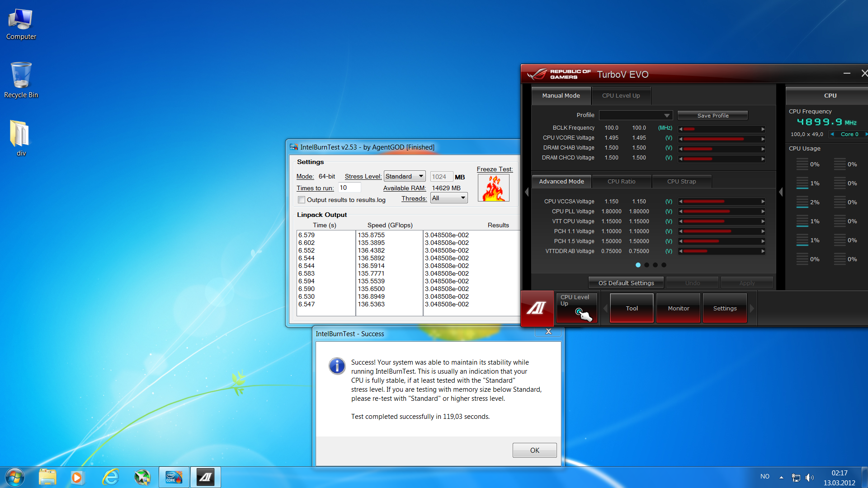Launch Internet Explorer from taskbar
The image size is (868, 488).
[x=110, y=477]
